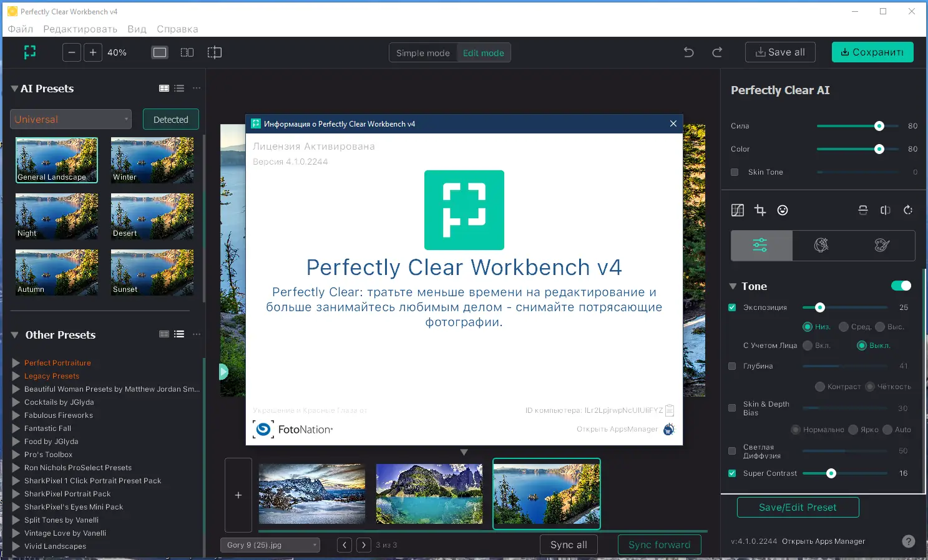Switch to single image view
The image size is (928, 560).
click(160, 52)
